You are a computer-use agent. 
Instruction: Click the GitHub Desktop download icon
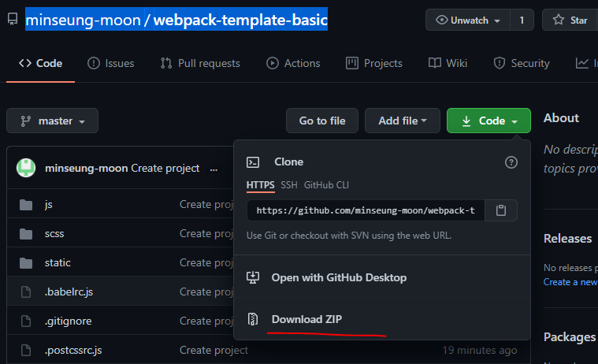pos(253,277)
